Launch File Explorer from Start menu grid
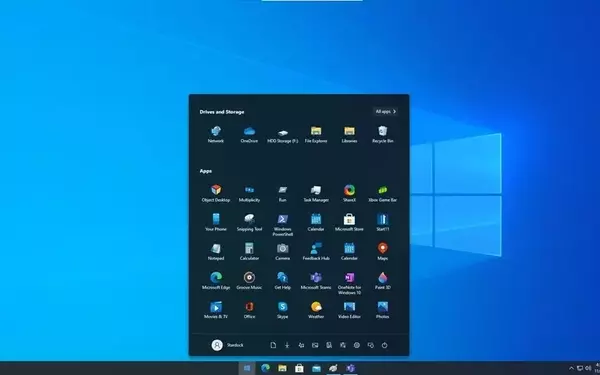This screenshot has width=600, height=375. pos(316,134)
